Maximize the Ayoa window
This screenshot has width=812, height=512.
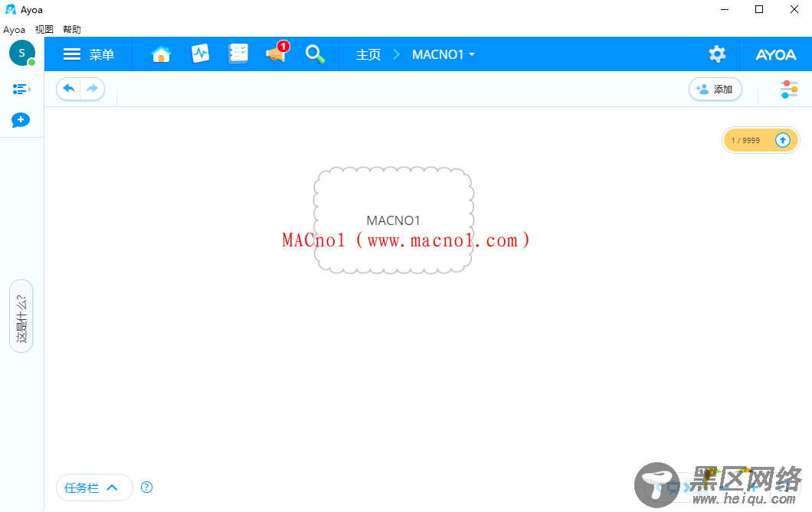(759, 9)
